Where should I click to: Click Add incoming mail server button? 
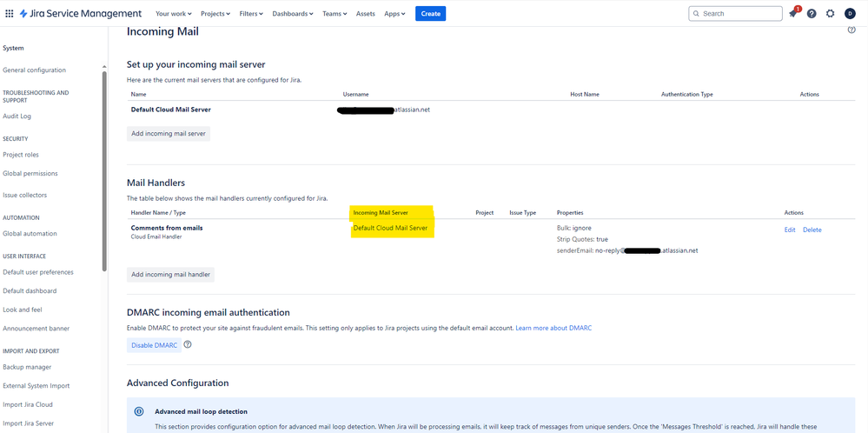[169, 133]
